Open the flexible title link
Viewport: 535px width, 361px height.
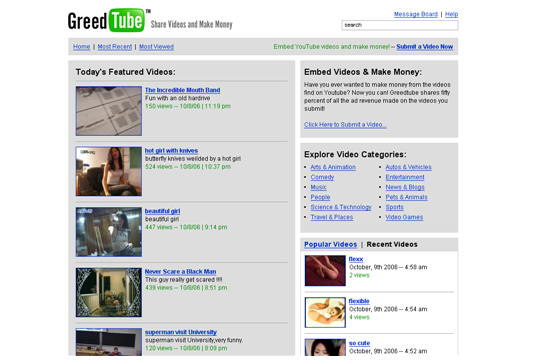tap(359, 301)
